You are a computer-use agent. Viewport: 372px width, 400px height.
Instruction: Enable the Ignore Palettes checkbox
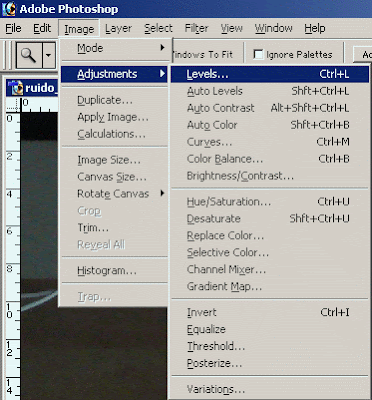coord(258,55)
